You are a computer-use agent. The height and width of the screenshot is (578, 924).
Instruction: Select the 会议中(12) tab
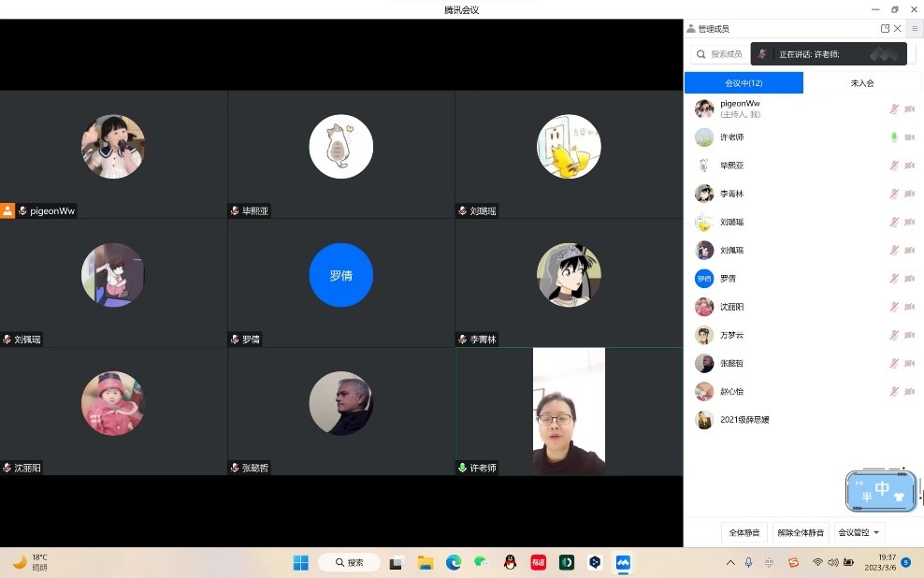point(744,83)
